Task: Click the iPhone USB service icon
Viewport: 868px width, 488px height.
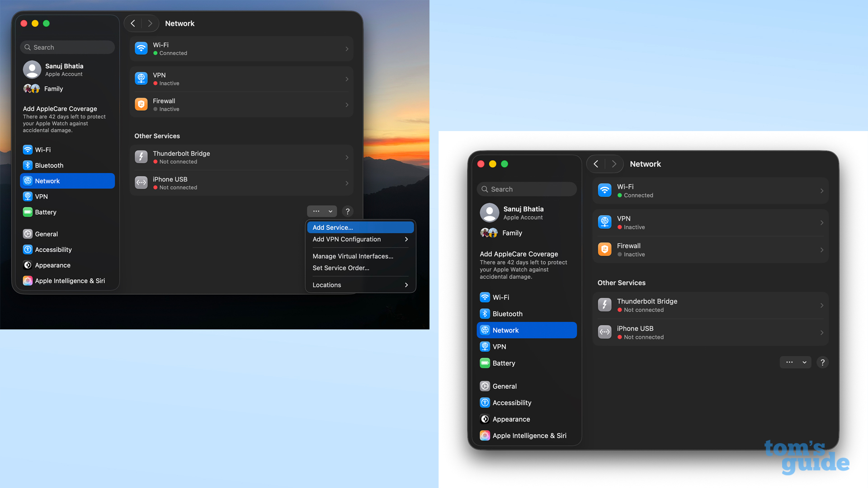Action: click(141, 183)
